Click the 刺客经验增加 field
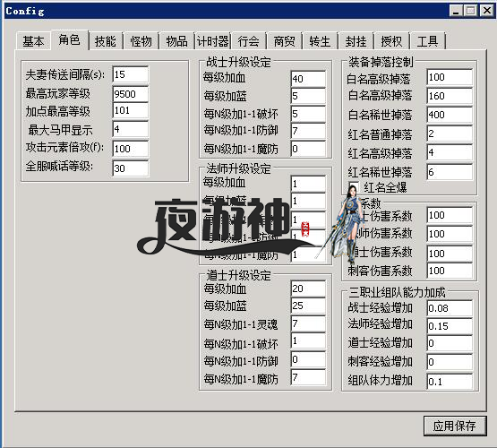Screen dimensions: 497x448 pos(450,362)
